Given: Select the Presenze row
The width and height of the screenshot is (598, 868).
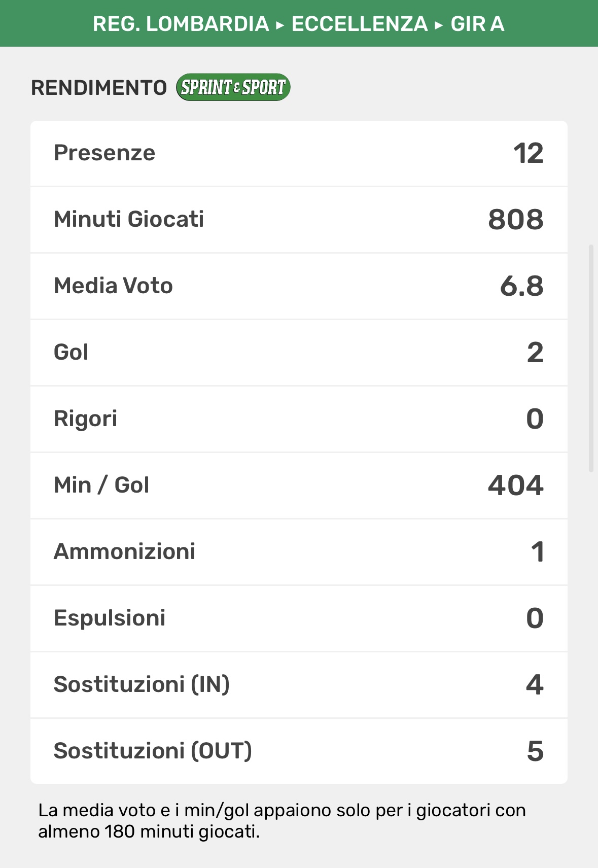Looking at the screenshot, I should coord(299,153).
